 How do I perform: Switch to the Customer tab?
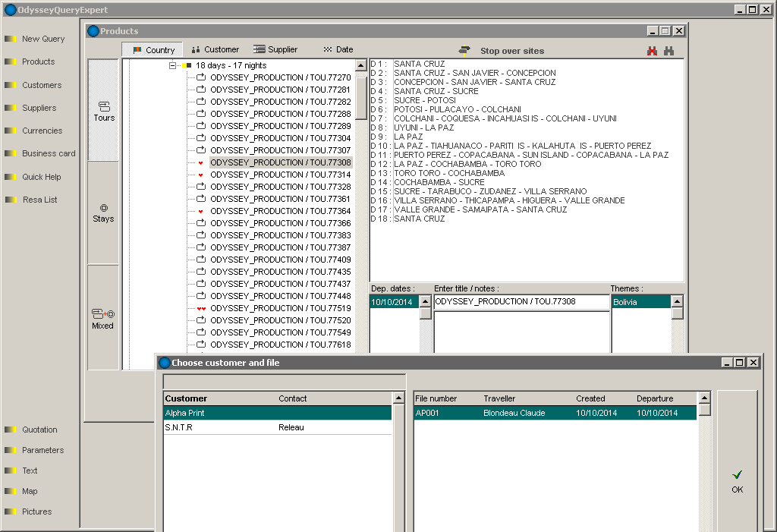tap(215, 49)
